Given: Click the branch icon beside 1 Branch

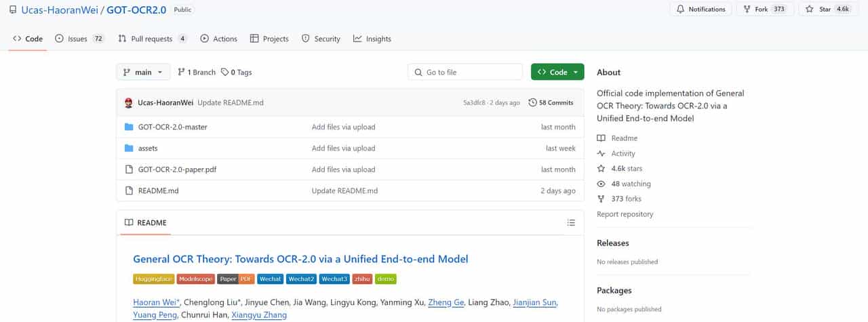Looking at the screenshot, I should (181, 72).
